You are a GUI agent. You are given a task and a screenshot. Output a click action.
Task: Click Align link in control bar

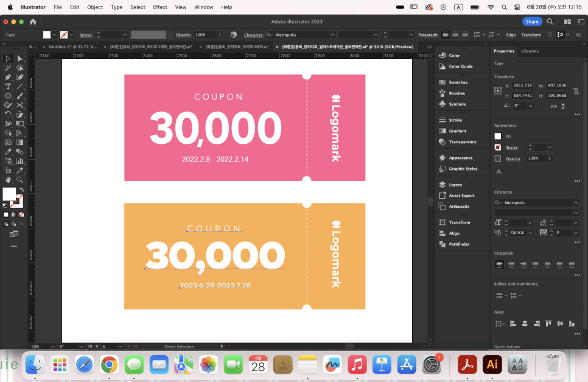coord(510,35)
